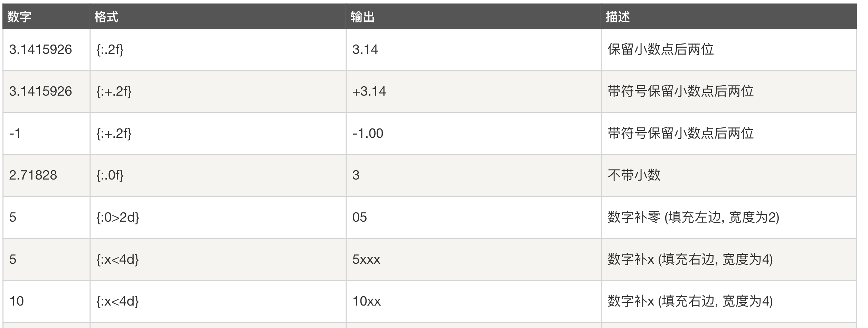Click the description in the {:.2f} row
Screen dimensions: 868x328
pyautogui.click(x=660, y=50)
